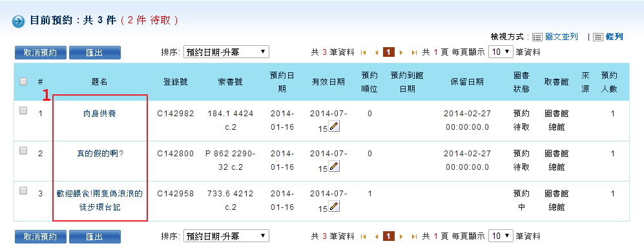Go to first page in top pager
The image size is (644, 248).
(363, 52)
